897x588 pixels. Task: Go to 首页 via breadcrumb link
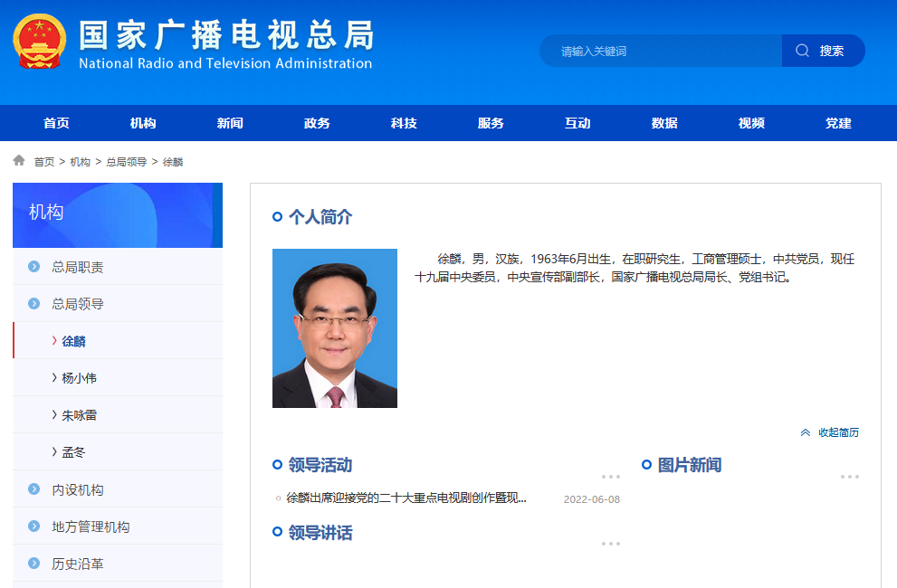(44, 162)
